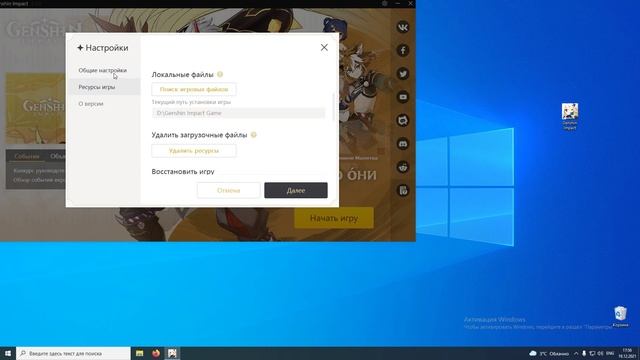Switch input language in the tray
This screenshot has width=640, height=360.
click(610, 353)
